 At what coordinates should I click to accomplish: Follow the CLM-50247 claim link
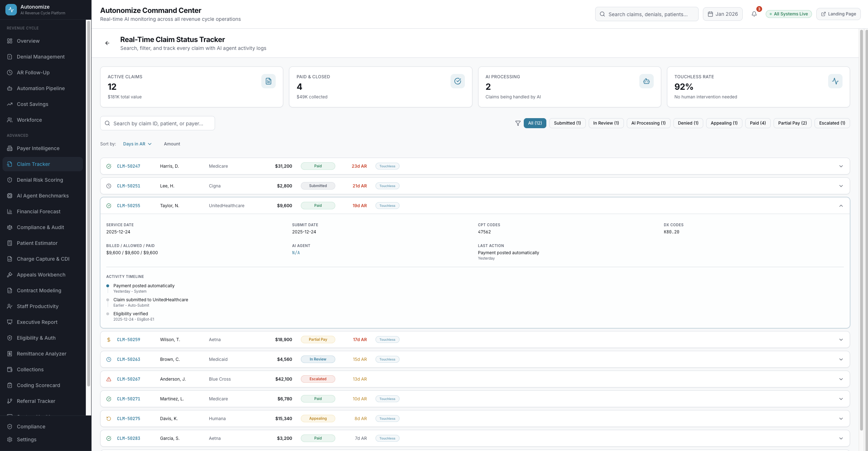pyautogui.click(x=129, y=166)
